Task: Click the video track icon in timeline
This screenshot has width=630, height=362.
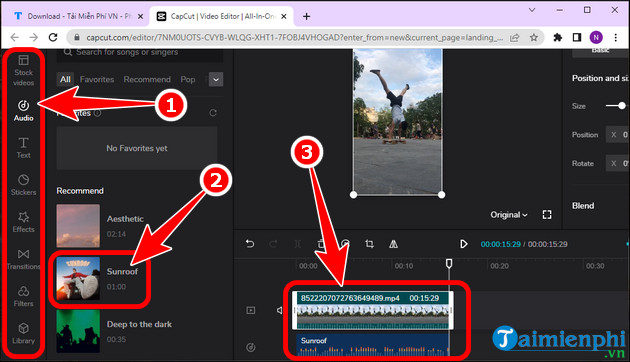Action: coord(251,310)
